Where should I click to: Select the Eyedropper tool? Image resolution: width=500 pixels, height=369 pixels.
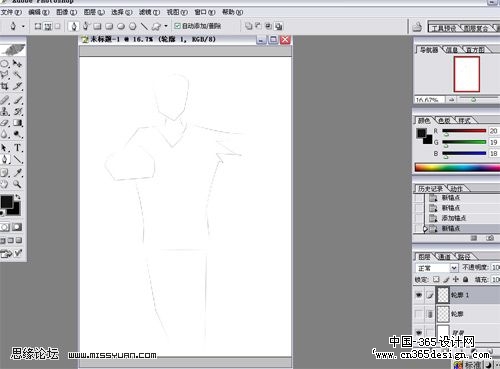(x=17, y=173)
